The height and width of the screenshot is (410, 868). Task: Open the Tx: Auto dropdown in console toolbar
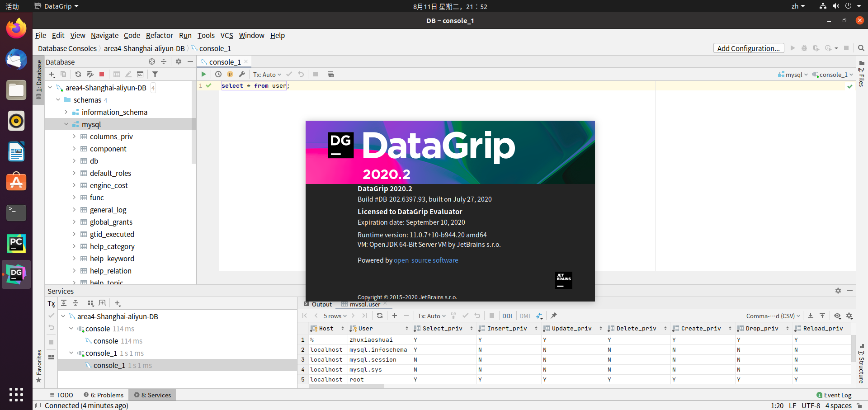pyautogui.click(x=267, y=75)
